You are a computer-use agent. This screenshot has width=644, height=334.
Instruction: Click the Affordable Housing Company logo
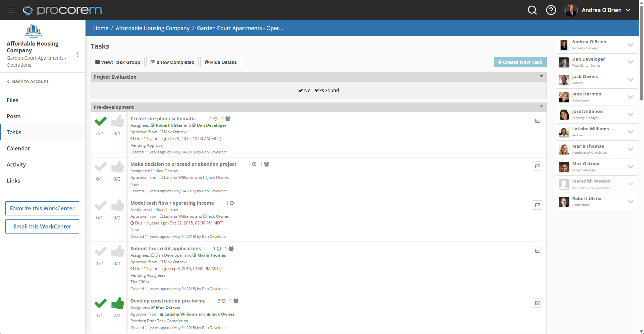[x=33, y=31]
